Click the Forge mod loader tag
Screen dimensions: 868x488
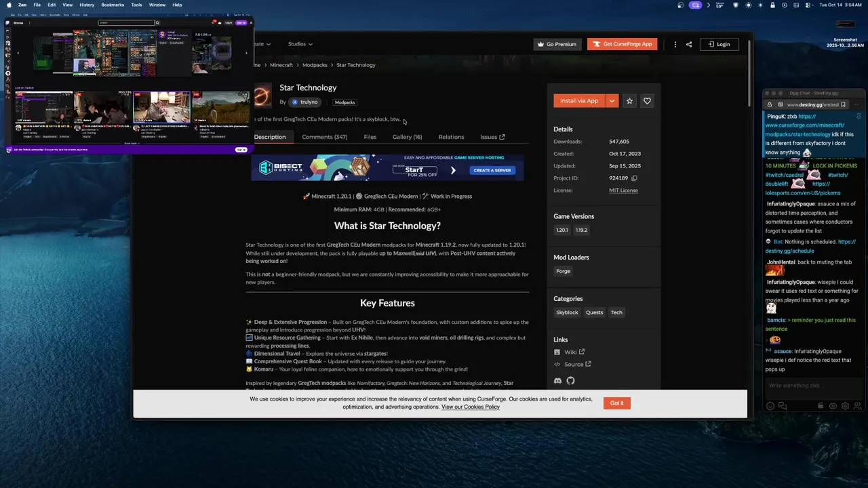point(564,271)
